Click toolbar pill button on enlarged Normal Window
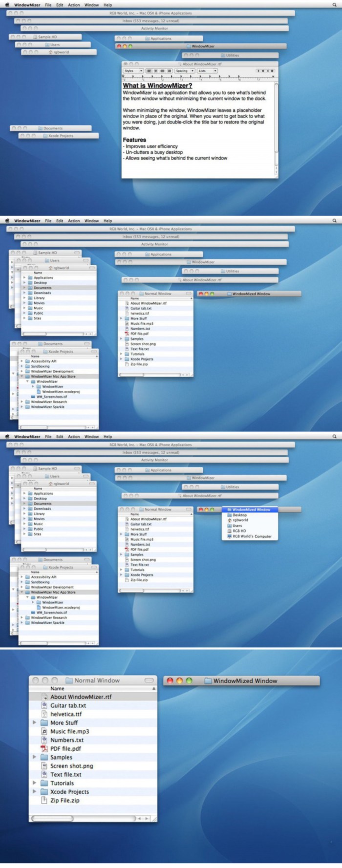 coord(150,680)
